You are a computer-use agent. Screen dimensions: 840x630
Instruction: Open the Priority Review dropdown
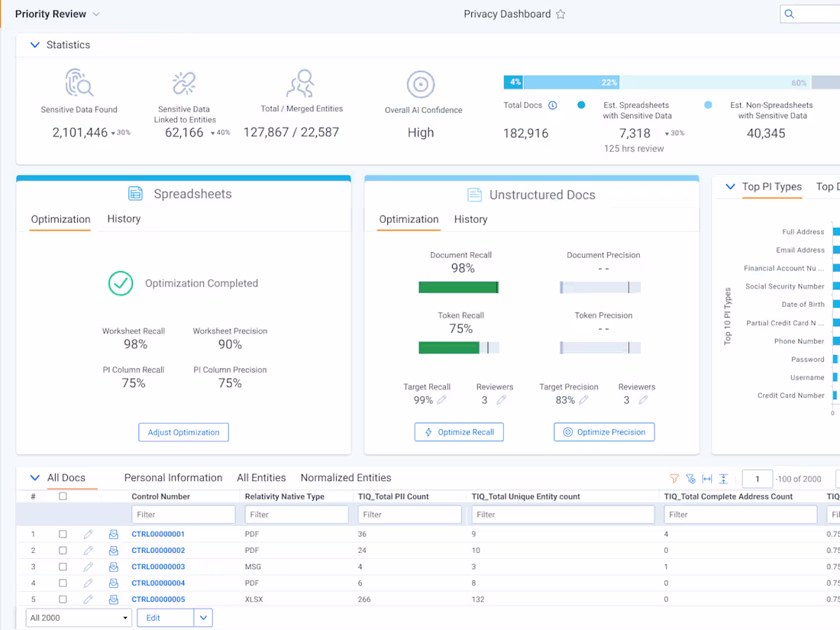pyautogui.click(x=95, y=13)
